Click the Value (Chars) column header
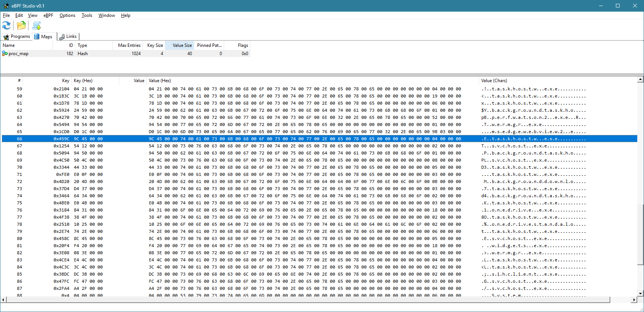644x312 pixels. [494, 81]
